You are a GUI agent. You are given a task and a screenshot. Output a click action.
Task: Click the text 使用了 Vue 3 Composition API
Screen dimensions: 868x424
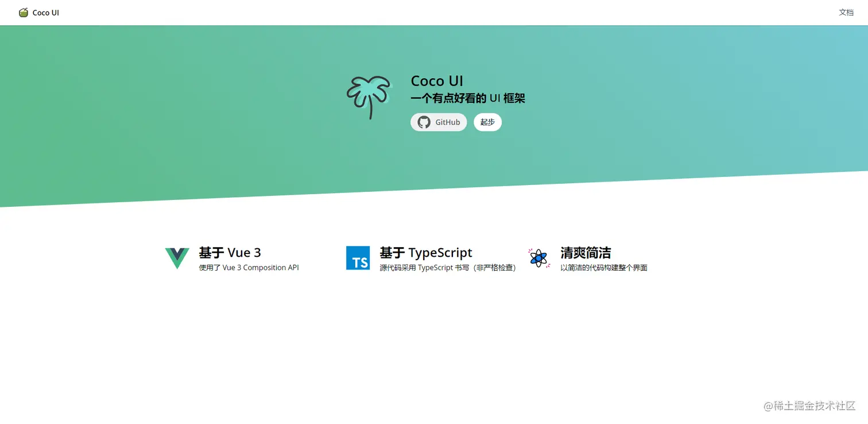coord(249,268)
